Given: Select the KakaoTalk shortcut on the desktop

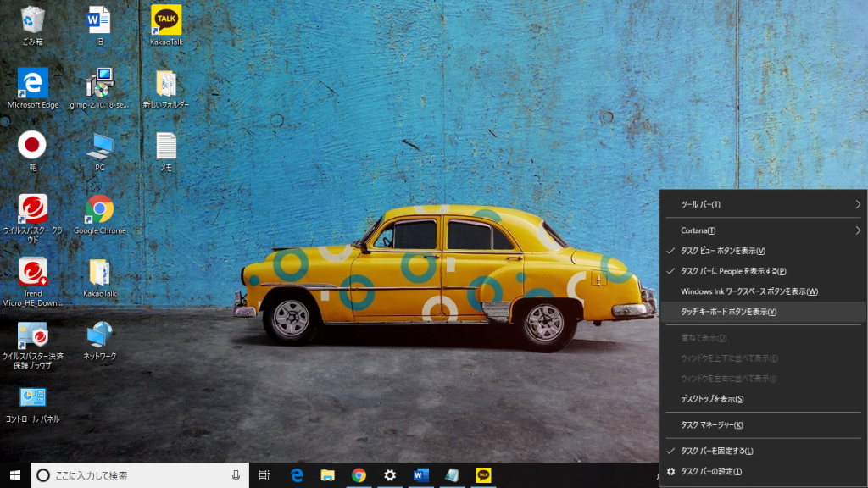Looking at the screenshot, I should pos(166,21).
